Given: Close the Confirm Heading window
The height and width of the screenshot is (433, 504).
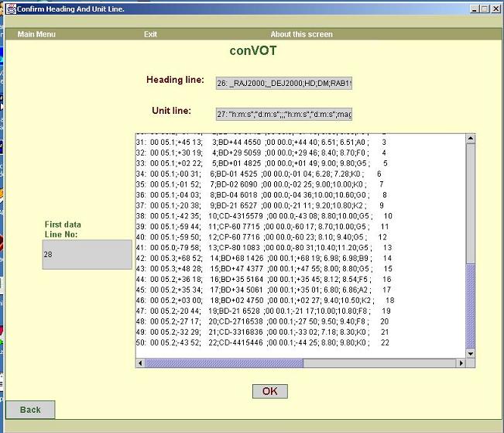Looking at the screenshot, I should [495, 9].
